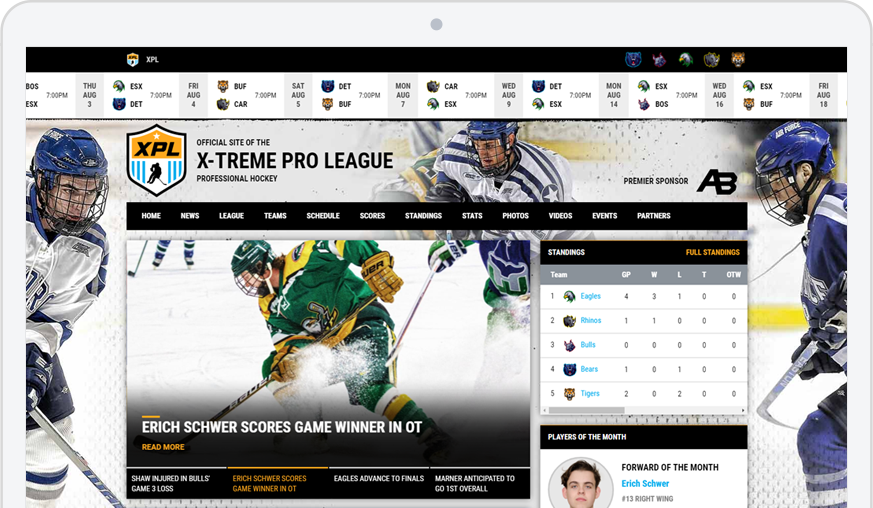873x508 pixels.
Task: Click the Tigers logo in standings table
Action: (x=569, y=394)
